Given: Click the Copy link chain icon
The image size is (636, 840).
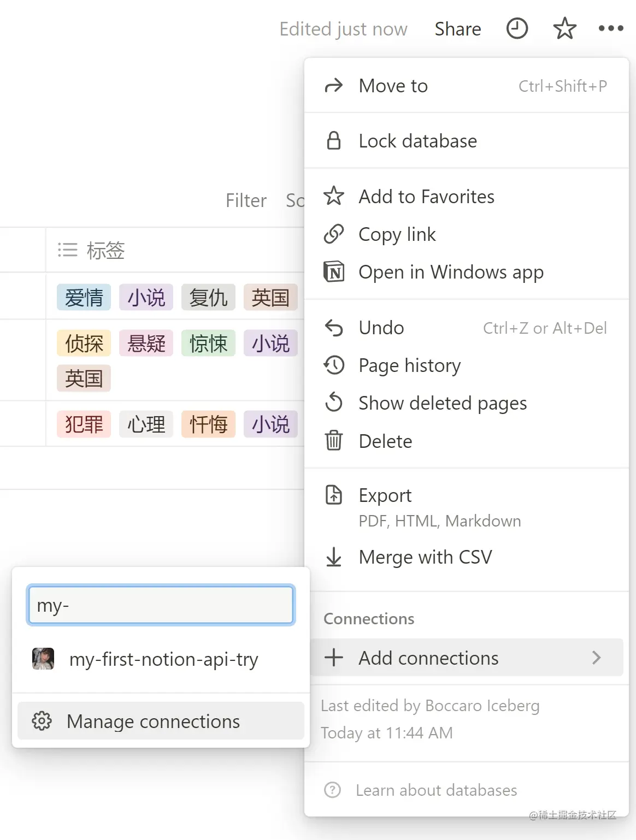Looking at the screenshot, I should [x=333, y=234].
